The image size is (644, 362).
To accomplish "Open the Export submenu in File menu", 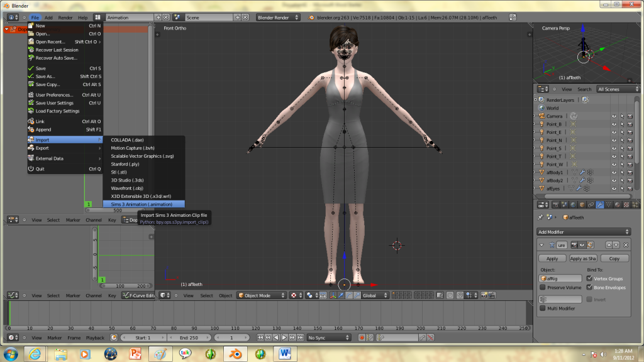I will point(65,148).
